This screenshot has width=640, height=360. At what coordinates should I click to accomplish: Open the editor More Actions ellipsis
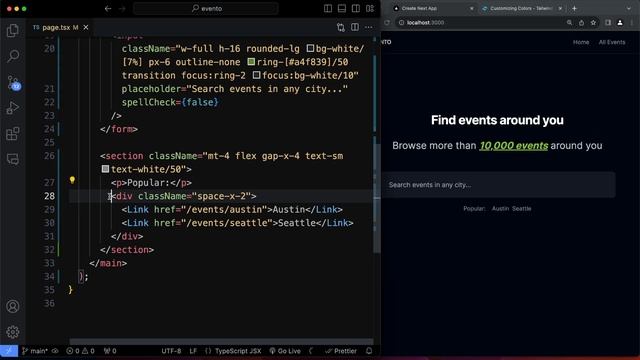click(x=369, y=27)
